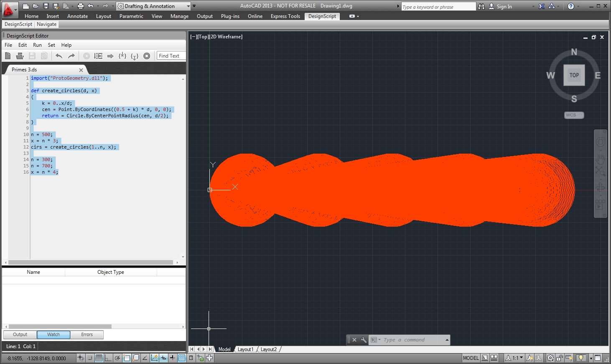Viewport: 611px width, 364px height.
Task: Toggle Ortho Mode in the status bar
Action: tap(108, 358)
